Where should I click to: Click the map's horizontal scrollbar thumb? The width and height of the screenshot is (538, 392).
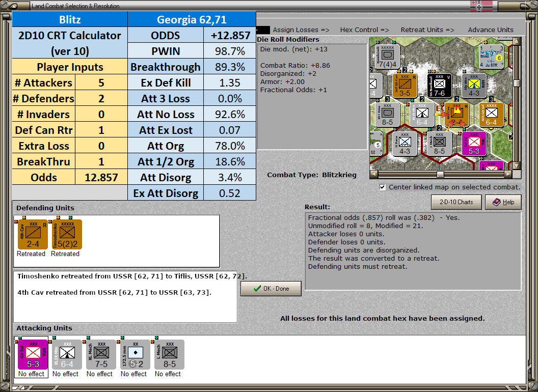(x=440, y=174)
